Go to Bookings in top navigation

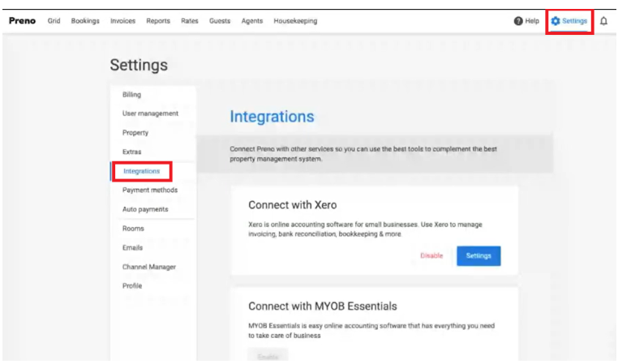pos(85,21)
